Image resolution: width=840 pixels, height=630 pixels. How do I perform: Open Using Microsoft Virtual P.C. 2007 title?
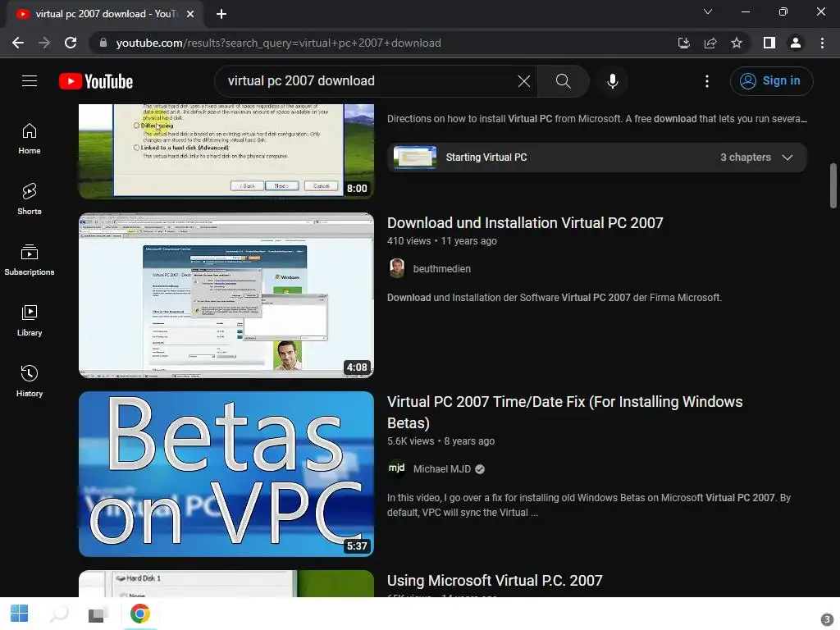click(495, 581)
